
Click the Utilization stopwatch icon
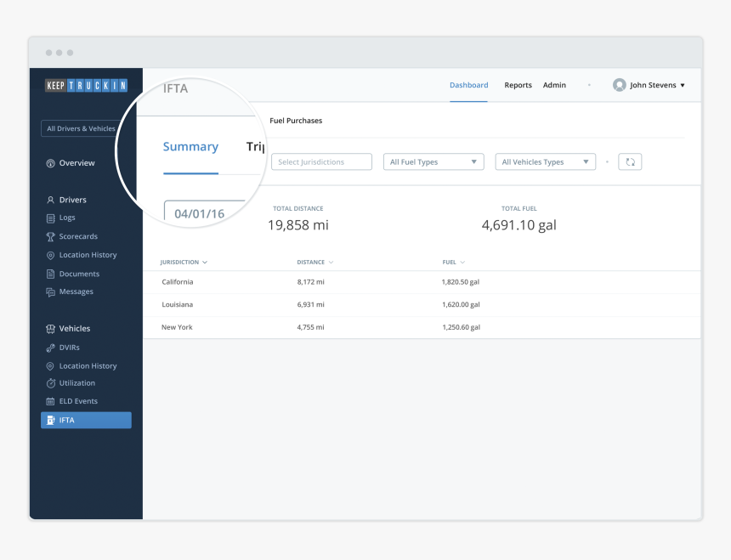click(53, 382)
